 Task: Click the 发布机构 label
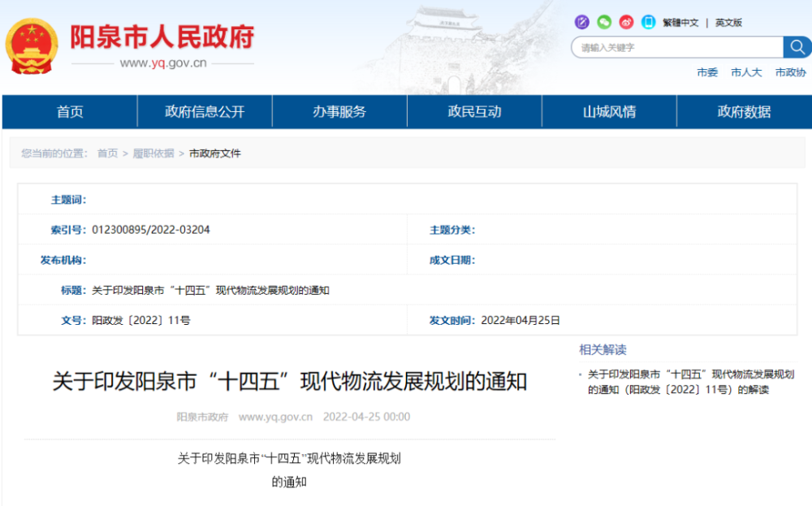tap(63, 260)
